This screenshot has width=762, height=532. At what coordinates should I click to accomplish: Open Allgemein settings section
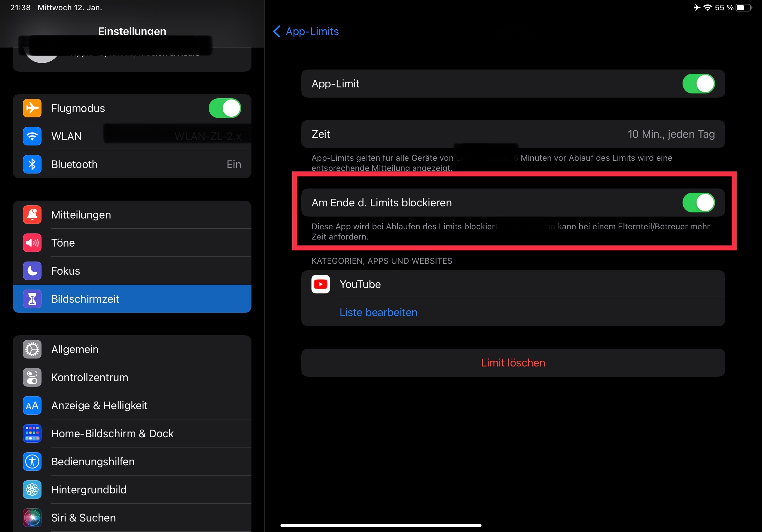(x=132, y=349)
